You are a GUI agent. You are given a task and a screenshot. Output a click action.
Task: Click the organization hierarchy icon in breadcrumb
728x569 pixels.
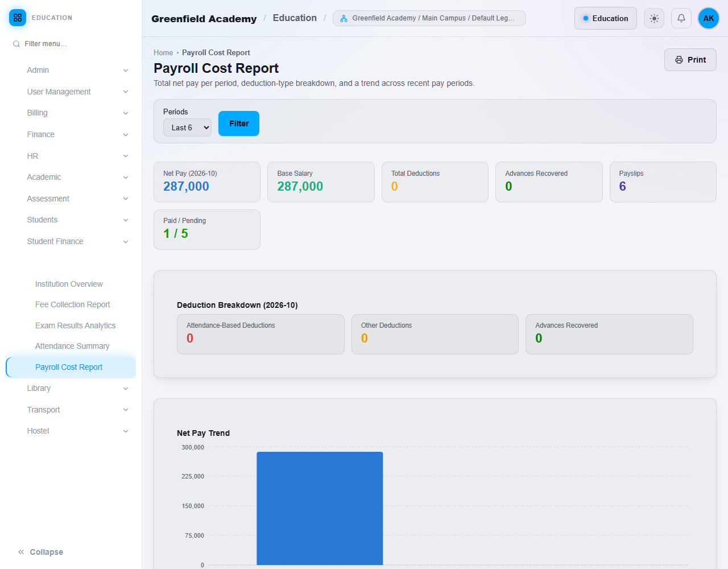pyautogui.click(x=344, y=18)
